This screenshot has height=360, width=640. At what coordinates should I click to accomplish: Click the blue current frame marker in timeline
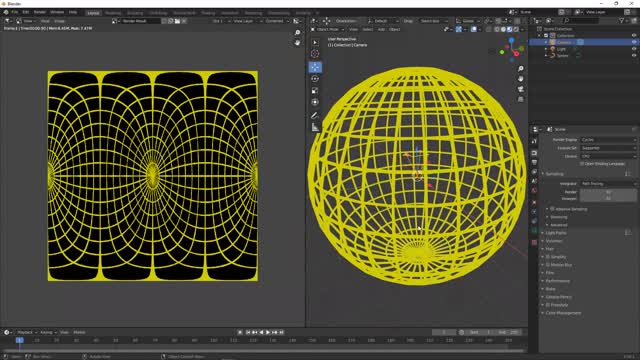19,340
